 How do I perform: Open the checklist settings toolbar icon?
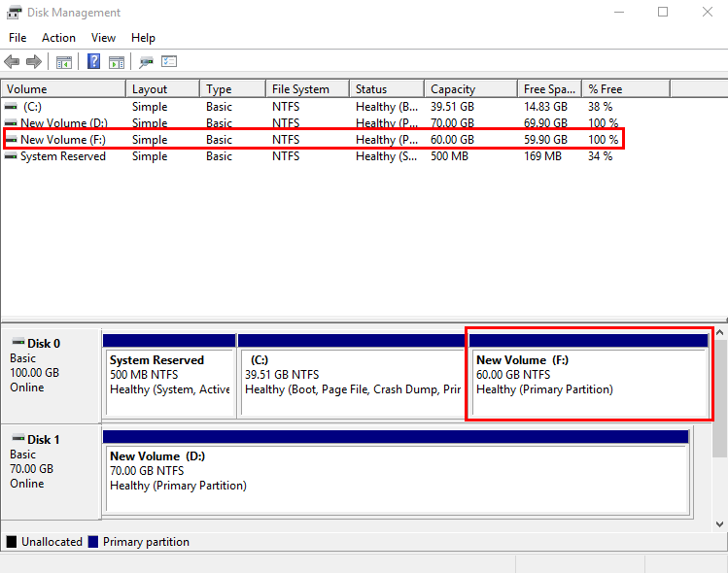click(x=169, y=61)
